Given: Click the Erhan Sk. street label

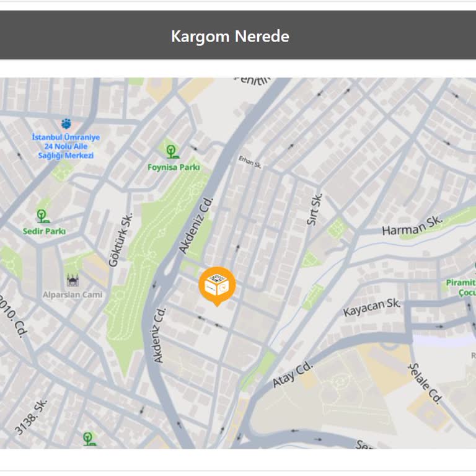Looking at the screenshot, I should [250, 162].
